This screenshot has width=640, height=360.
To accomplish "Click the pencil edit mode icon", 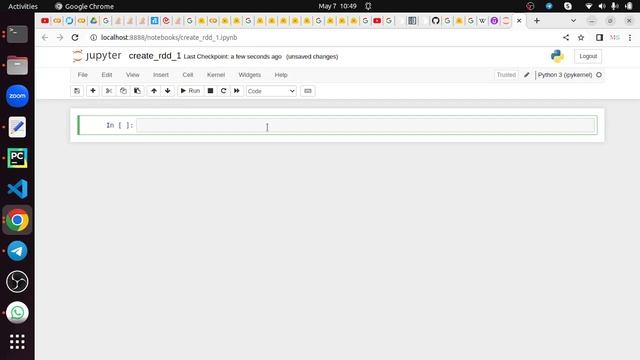I will (x=527, y=75).
